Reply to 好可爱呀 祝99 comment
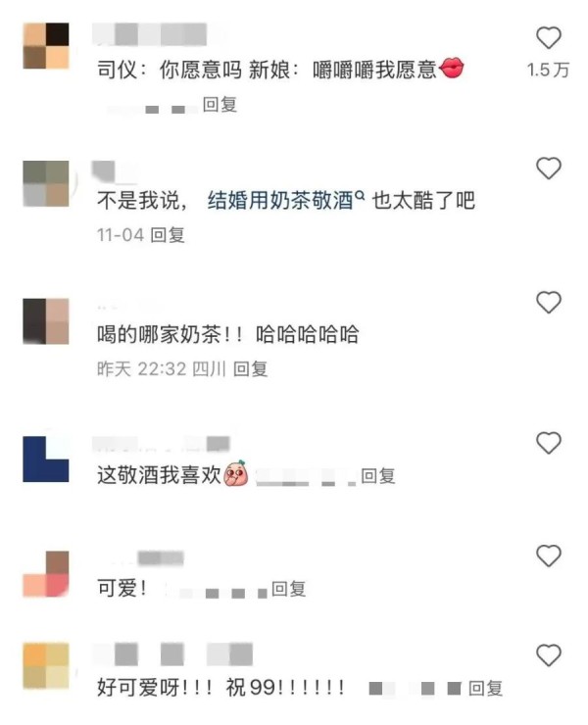The image size is (588, 725). 485,688
